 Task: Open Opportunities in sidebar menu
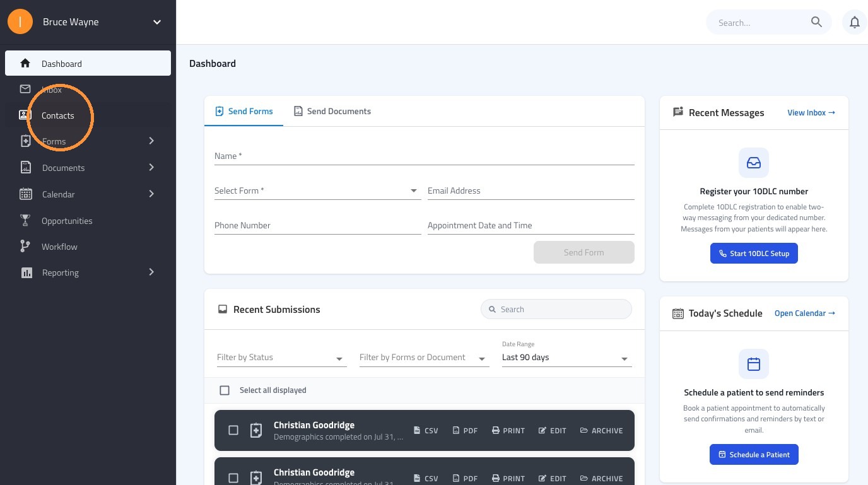point(88,221)
